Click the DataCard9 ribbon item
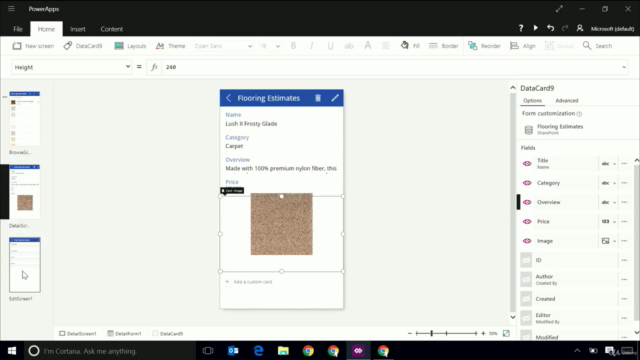The image size is (640, 360). point(83,46)
